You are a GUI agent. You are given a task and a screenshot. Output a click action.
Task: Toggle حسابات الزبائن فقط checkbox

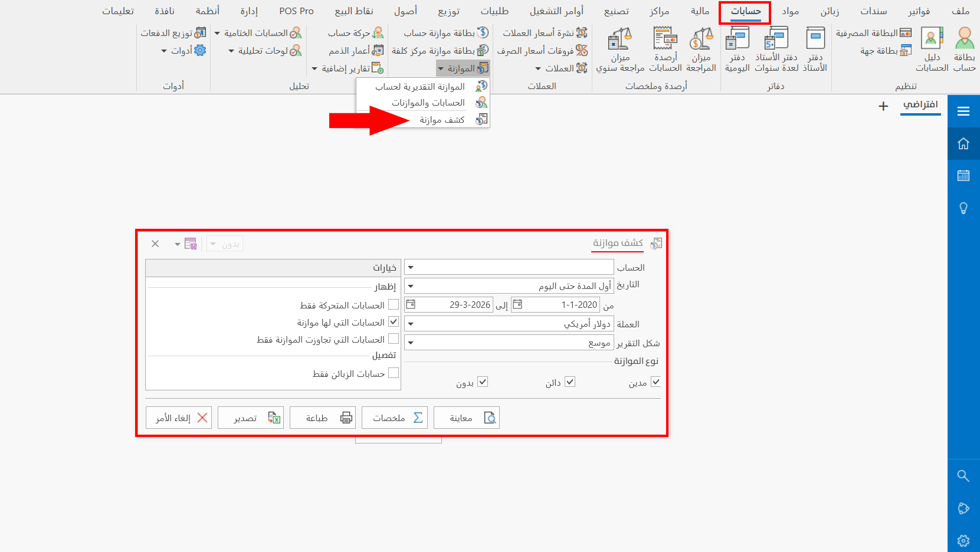[x=394, y=373]
